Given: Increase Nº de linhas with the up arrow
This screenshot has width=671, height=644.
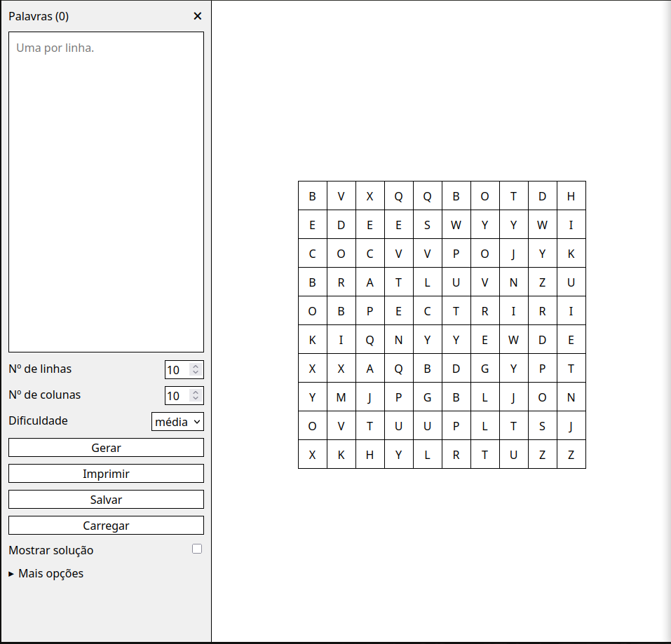Looking at the screenshot, I should (196, 366).
